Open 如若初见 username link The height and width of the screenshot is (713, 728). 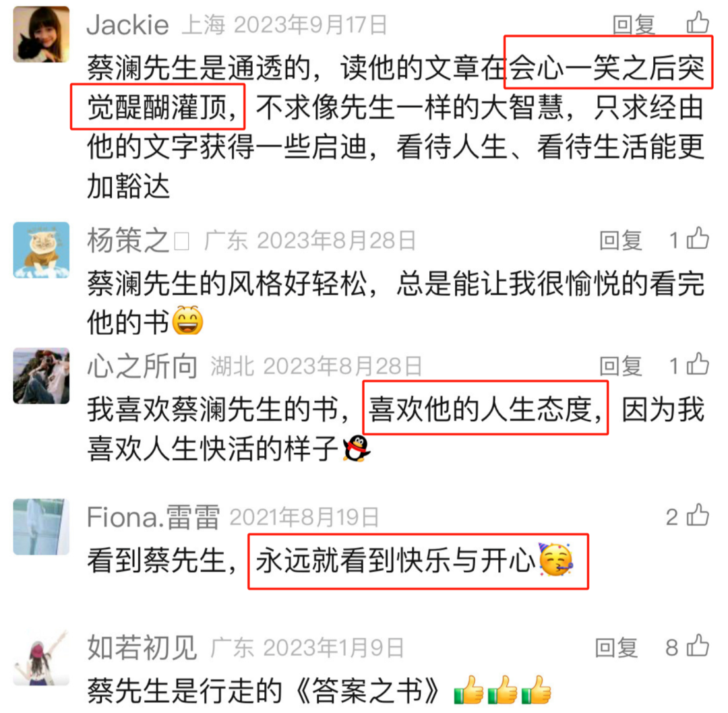[142, 648]
